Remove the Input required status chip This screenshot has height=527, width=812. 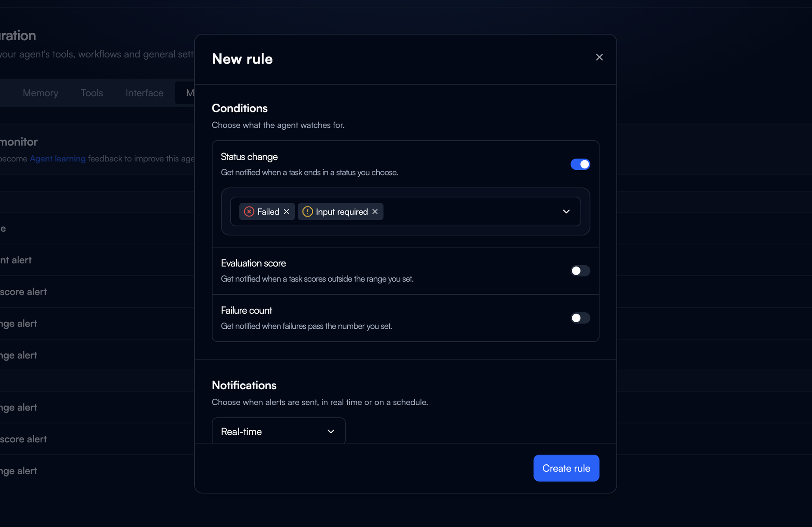coord(375,212)
